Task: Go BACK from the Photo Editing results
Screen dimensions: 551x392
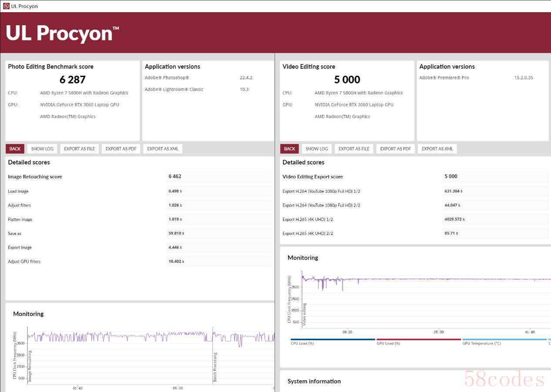Action: click(x=15, y=149)
